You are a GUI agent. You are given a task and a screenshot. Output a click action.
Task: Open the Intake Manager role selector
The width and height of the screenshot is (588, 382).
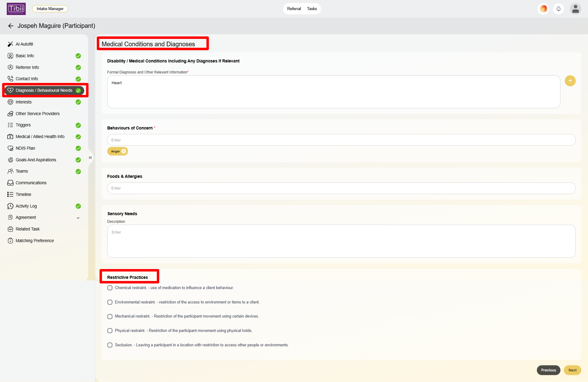coord(50,9)
